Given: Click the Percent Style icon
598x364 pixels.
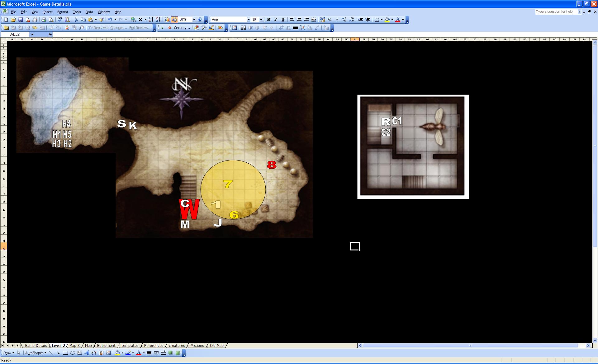Looking at the screenshot, I should (330, 20).
